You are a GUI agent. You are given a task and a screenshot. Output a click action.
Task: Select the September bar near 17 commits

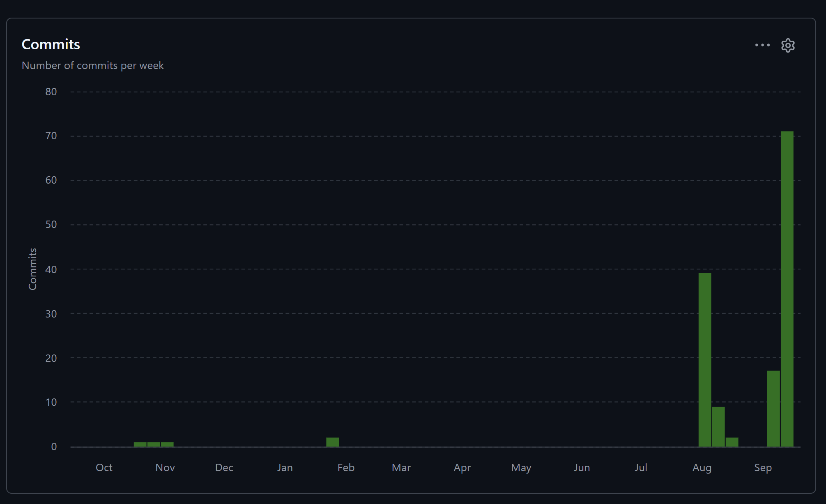pos(773,409)
